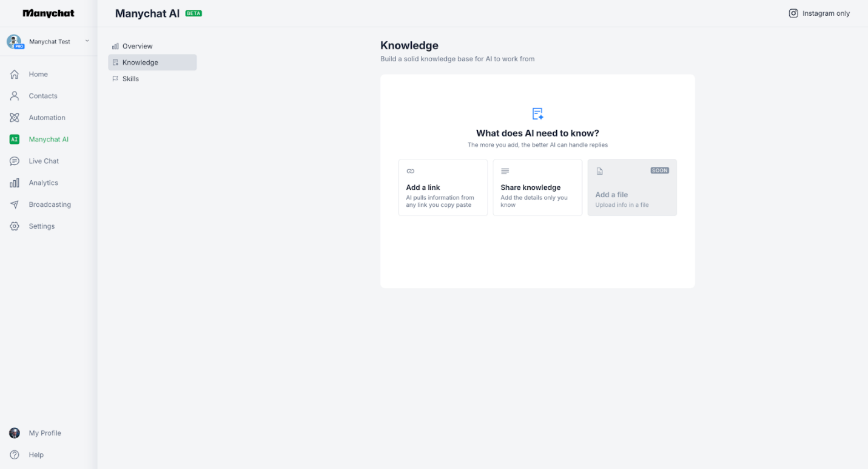Image resolution: width=868 pixels, height=469 pixels.
Task: Select the Analytics bar-chart icon
Action: pyautogui.click(x=15, y=182)
